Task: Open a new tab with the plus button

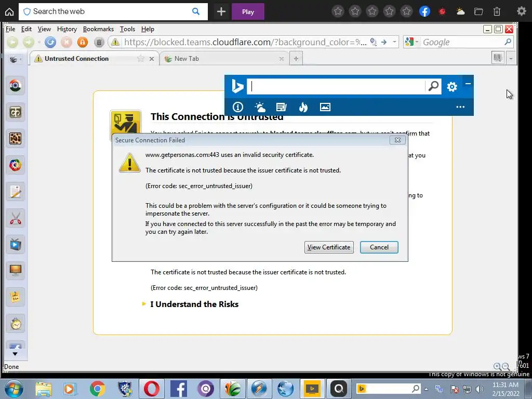Action: click(296, 59)
